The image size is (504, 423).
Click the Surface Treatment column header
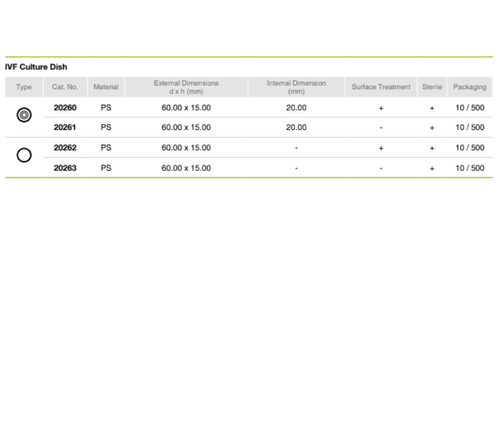point(381,87)
